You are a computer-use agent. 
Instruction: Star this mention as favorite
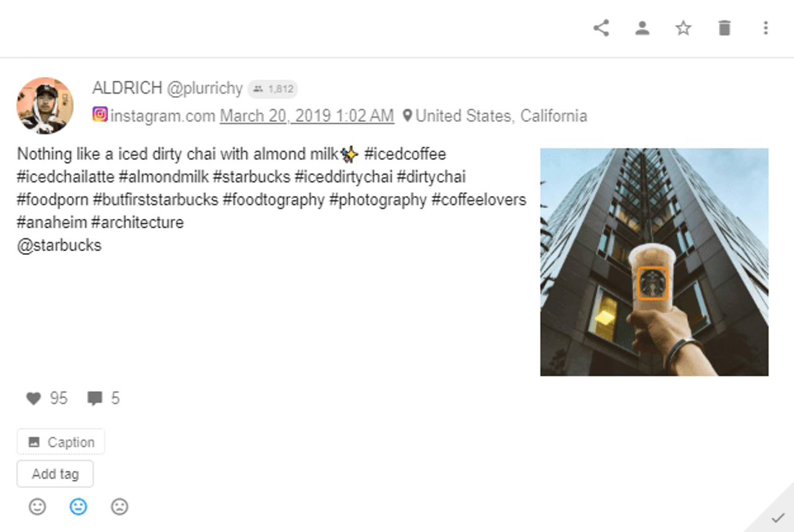[x=683, y=28]
